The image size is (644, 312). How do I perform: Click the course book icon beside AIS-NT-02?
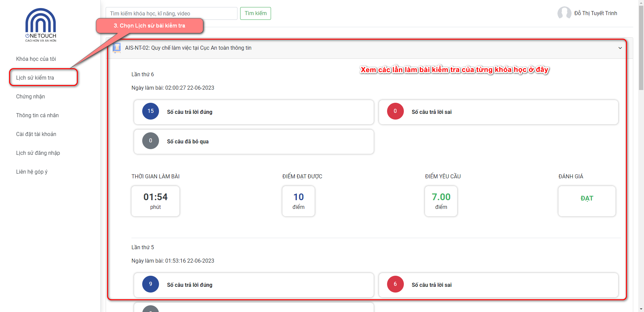(117, 48)
